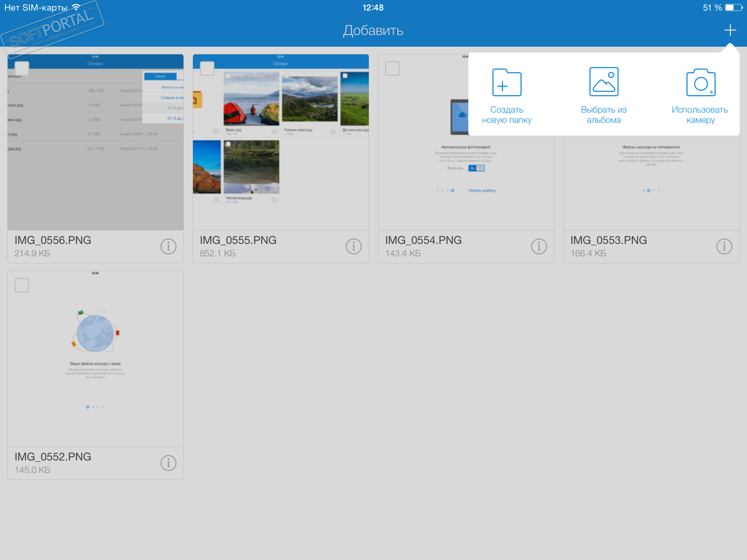Tap the use camera icon
The image size is (747, 560).
click(700, 83)
